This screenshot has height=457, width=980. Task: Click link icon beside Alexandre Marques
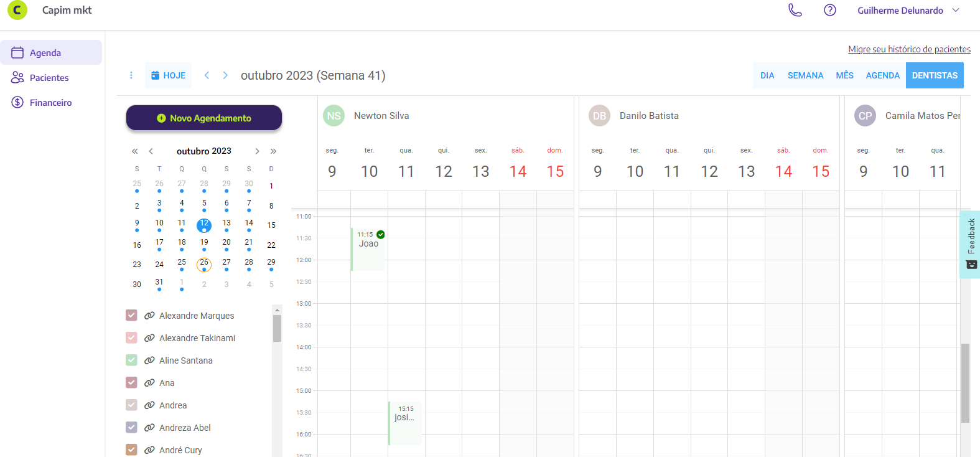tap(149, 316)
